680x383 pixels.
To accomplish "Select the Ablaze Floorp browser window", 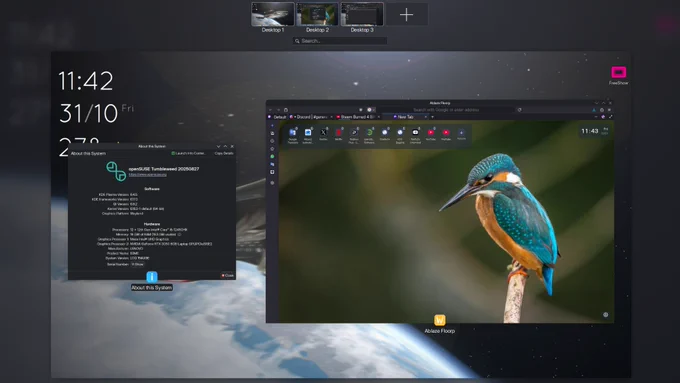I will point(440,212).
